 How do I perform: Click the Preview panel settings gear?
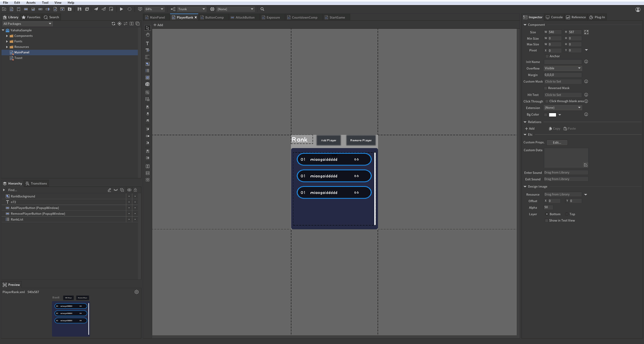point(136,292)
